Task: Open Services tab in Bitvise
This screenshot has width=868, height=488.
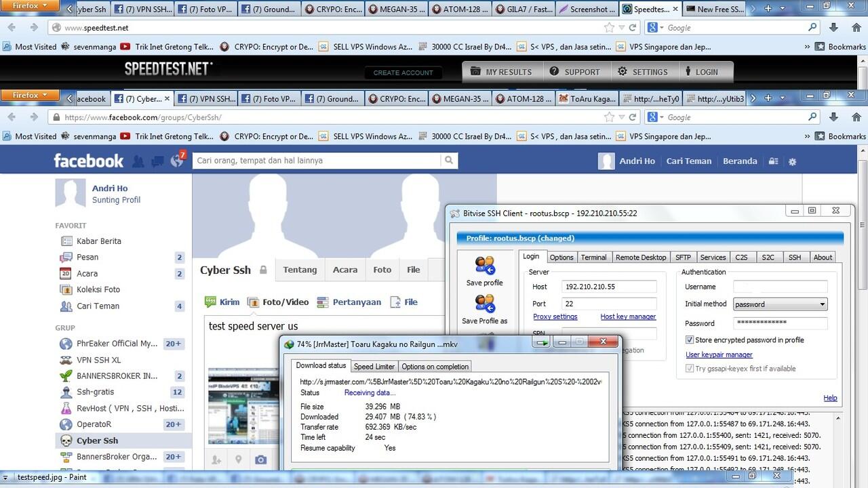Action: 713,258
